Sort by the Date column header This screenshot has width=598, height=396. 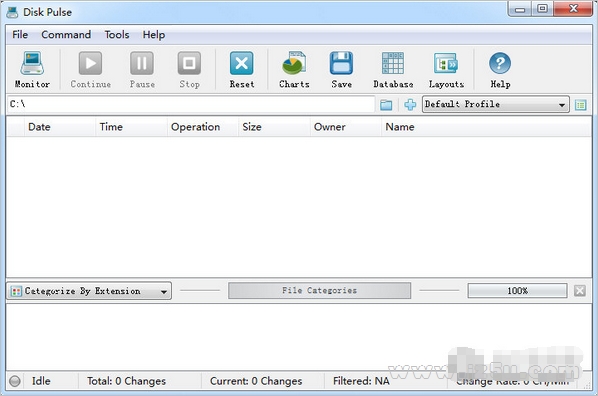[59, 127]
